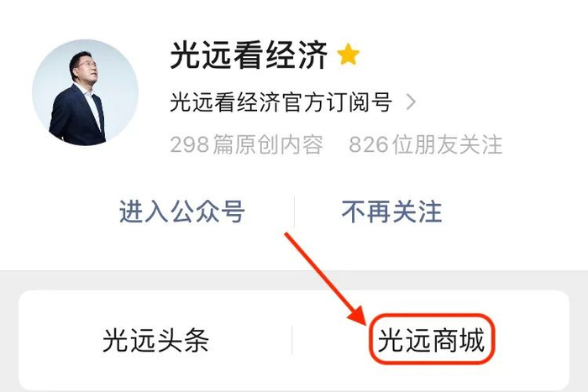Tap the gold star icon beside the title
This screenshot has width=588, height=392.
[x=349, y=55]
